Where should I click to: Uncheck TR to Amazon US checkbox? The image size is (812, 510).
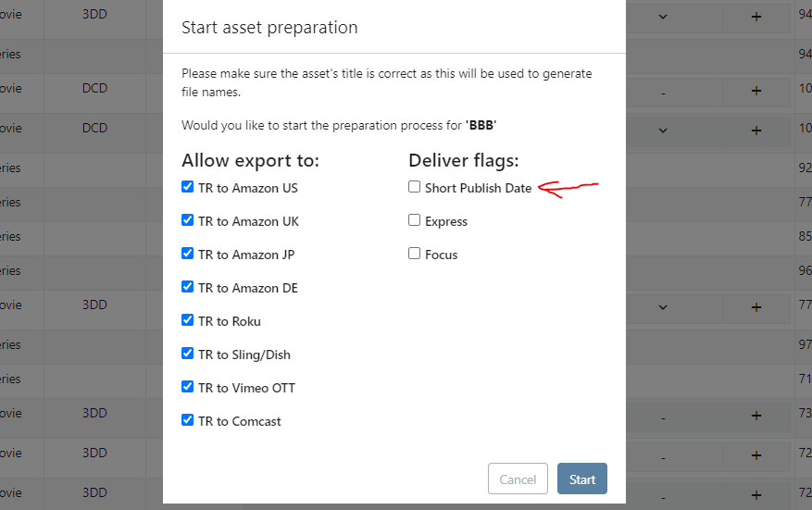188,187
